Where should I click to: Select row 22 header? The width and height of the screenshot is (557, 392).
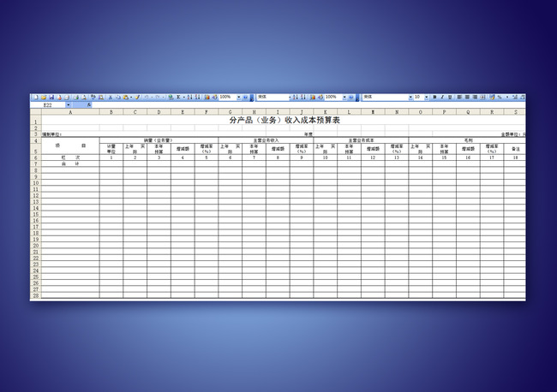(x=36, y=258)
